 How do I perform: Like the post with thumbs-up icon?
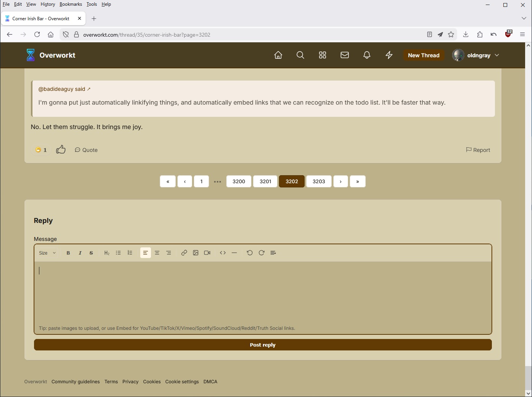point(61,150)
